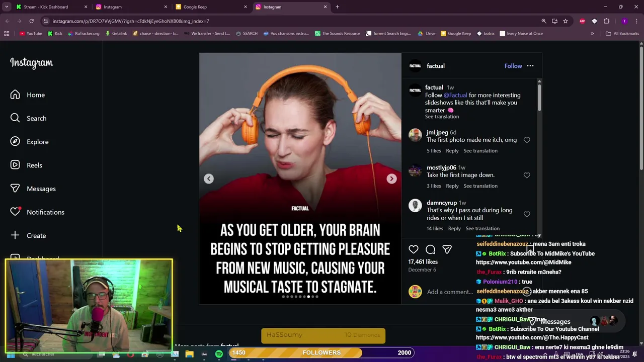Follow the factual account
This screenshot has width=644, height=362.
pos(513,66)
